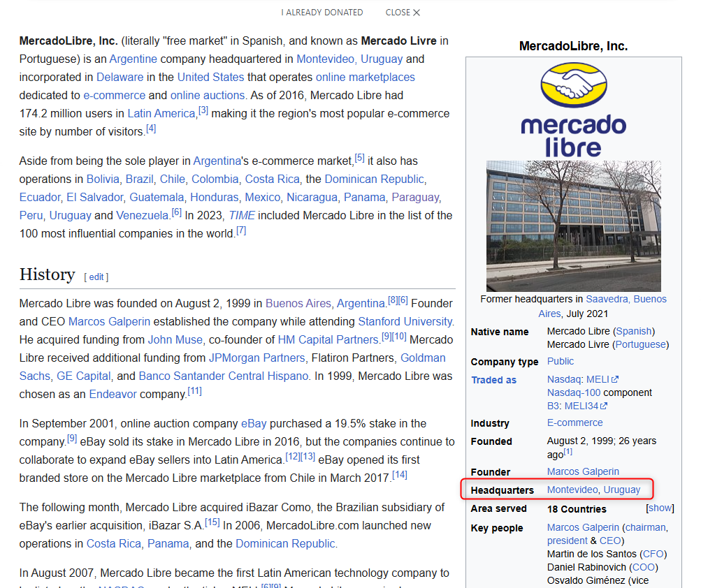
Task: Open the Bolivia link
Action: pyautogui.click(x=103, y=179)
